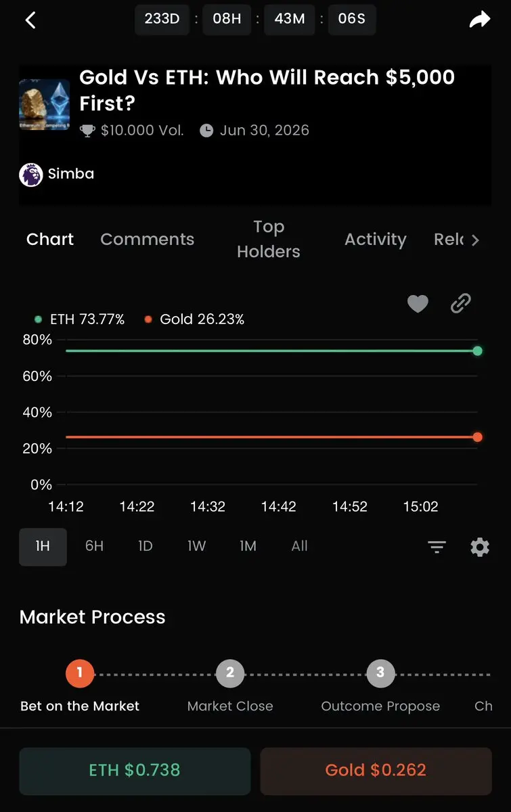Tap the Gold vs ETH market thumbnail
Screen dimensions: 511x812
[x=44, y=105]
